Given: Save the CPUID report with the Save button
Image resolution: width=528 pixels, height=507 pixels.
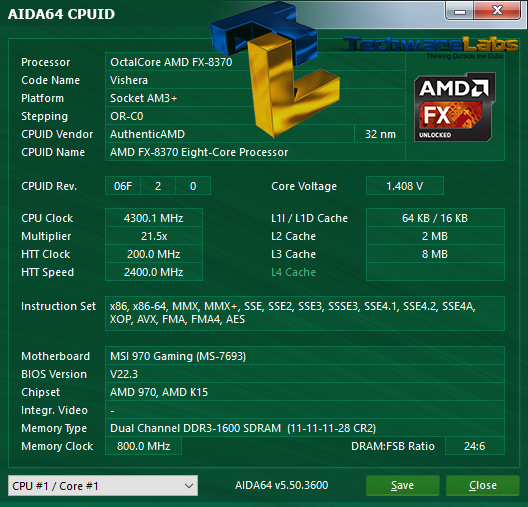Looking at the screenshot, I should (403, 485).
